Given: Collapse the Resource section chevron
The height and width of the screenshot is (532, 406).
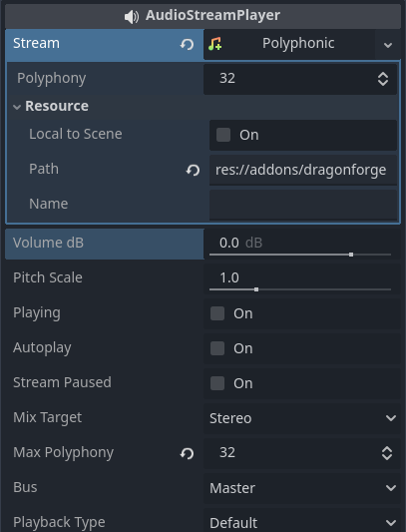Looking at the screenshot, I should coord(17,107).
